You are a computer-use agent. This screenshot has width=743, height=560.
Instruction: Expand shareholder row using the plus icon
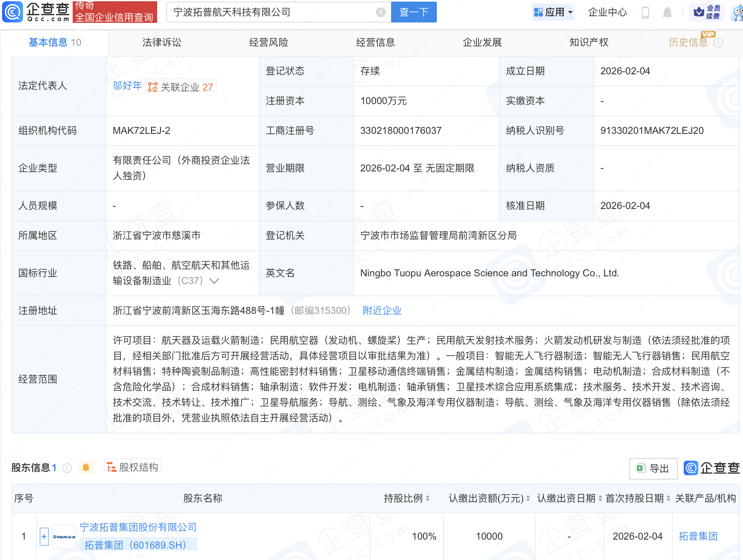point(43,536)
